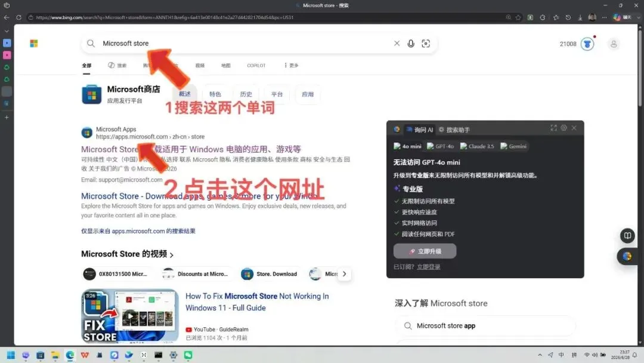Show only results from apps.microsoft.com link
The width and height of the screenshot is (644, 363).
[138, 231]
